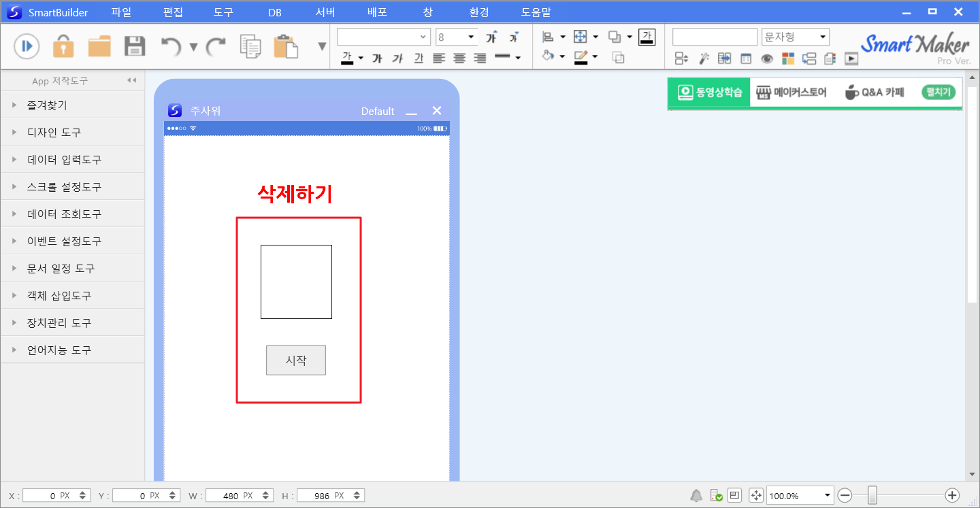Click the fit-to-screen arrows icon

coord(756,495)
